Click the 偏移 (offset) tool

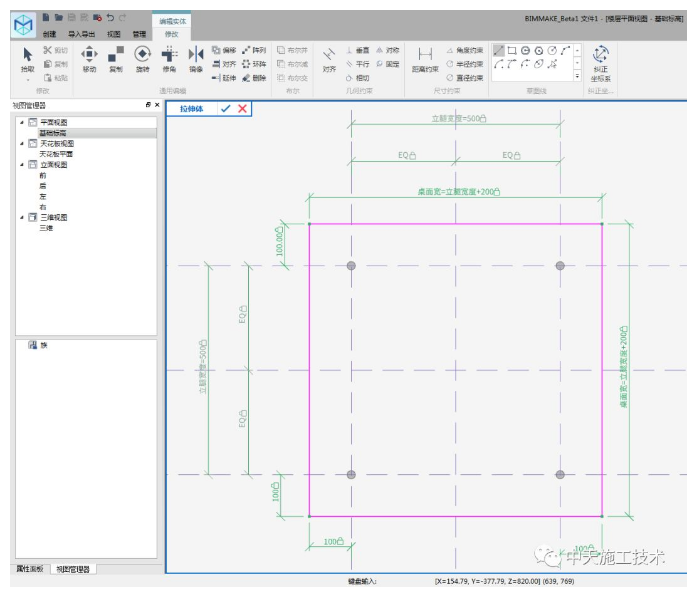point(224,50)
